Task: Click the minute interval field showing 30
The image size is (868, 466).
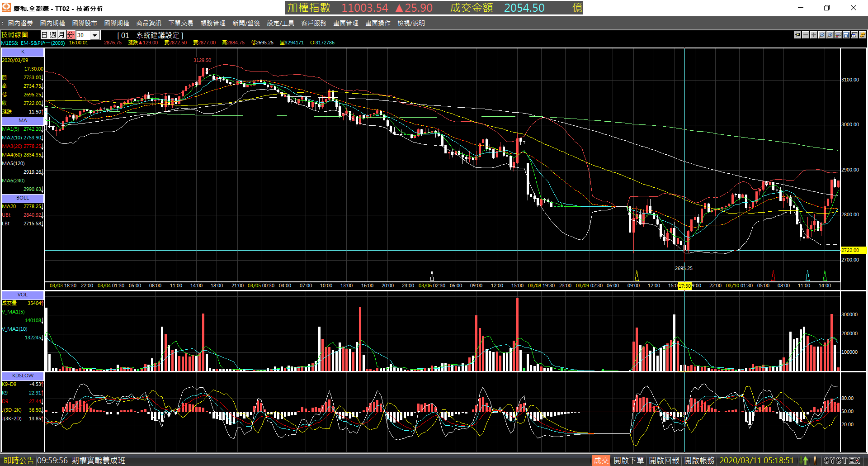Action: pos(83,35)
